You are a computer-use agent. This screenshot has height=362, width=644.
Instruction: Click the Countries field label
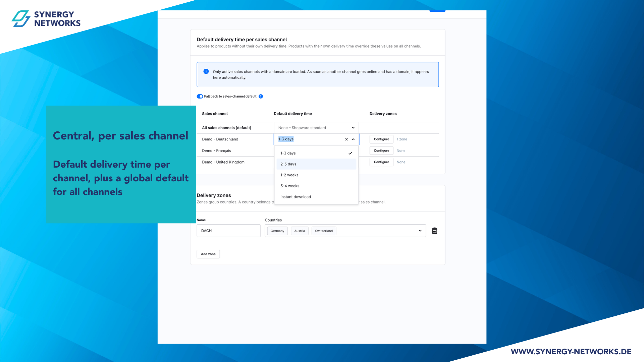[273, 220]
